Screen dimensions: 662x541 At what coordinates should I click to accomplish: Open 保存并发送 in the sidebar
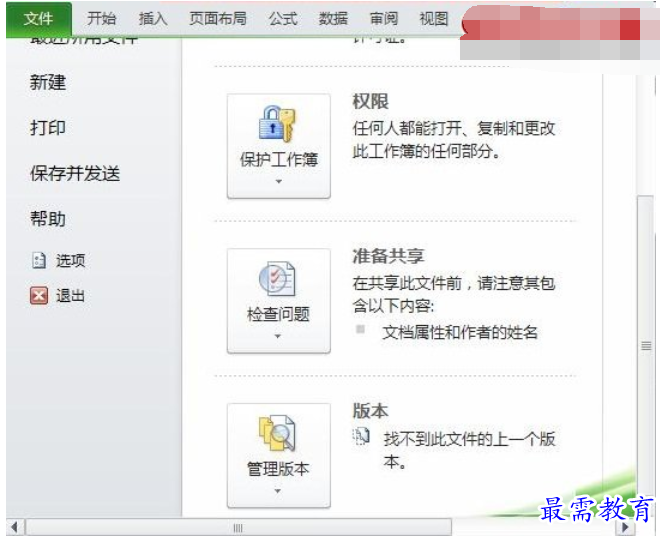75,173
